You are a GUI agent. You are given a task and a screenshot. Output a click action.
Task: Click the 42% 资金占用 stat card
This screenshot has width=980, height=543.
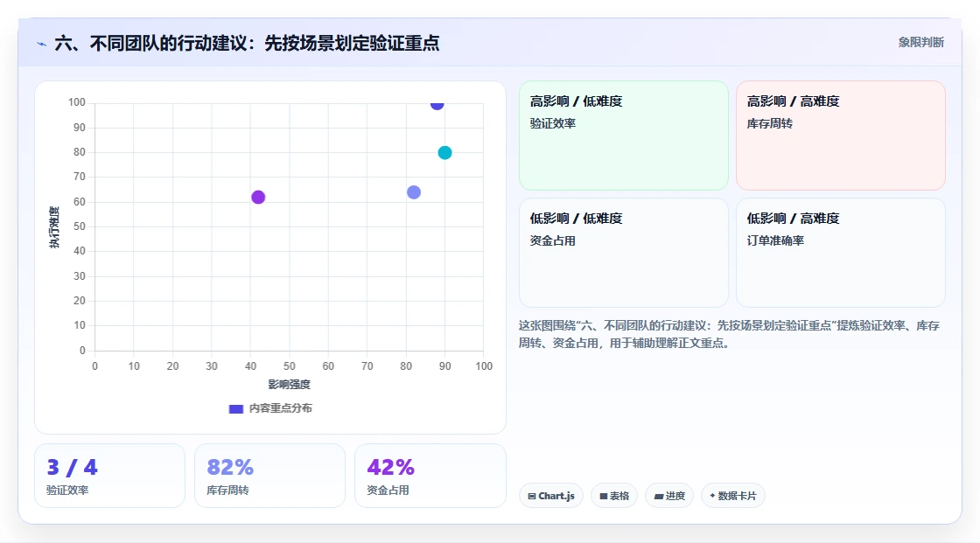[x=430, y=476]
